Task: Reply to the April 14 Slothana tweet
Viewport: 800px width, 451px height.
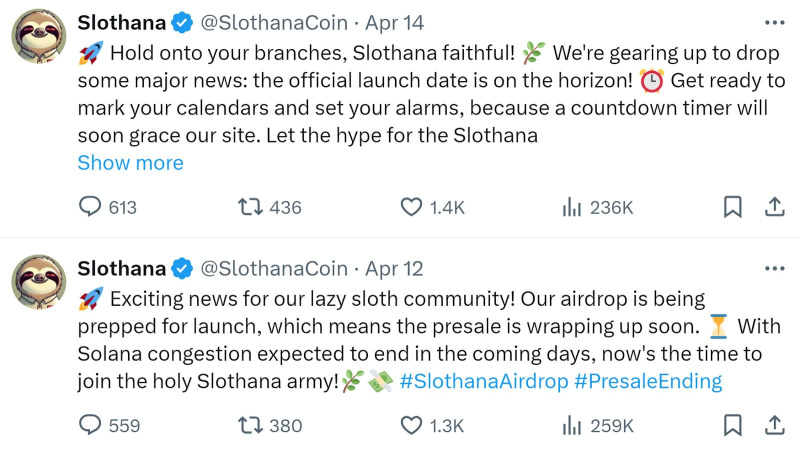Action: pyautogui.click(x=91, y=207)
